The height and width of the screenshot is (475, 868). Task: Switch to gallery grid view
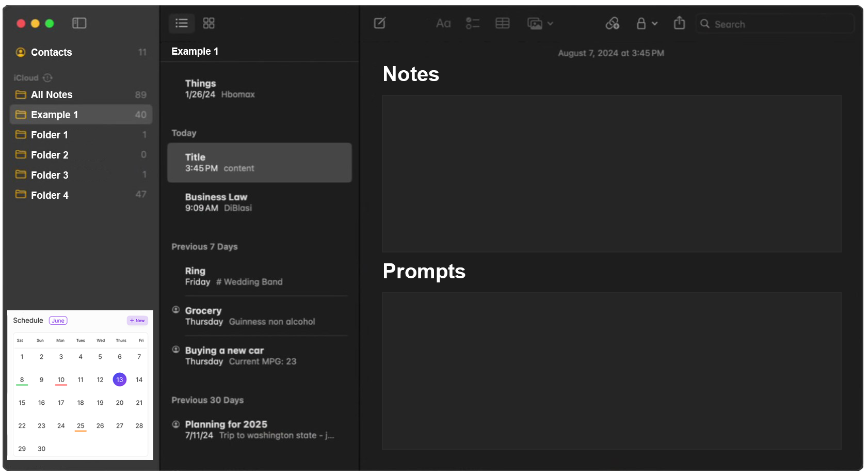[208, 23]
